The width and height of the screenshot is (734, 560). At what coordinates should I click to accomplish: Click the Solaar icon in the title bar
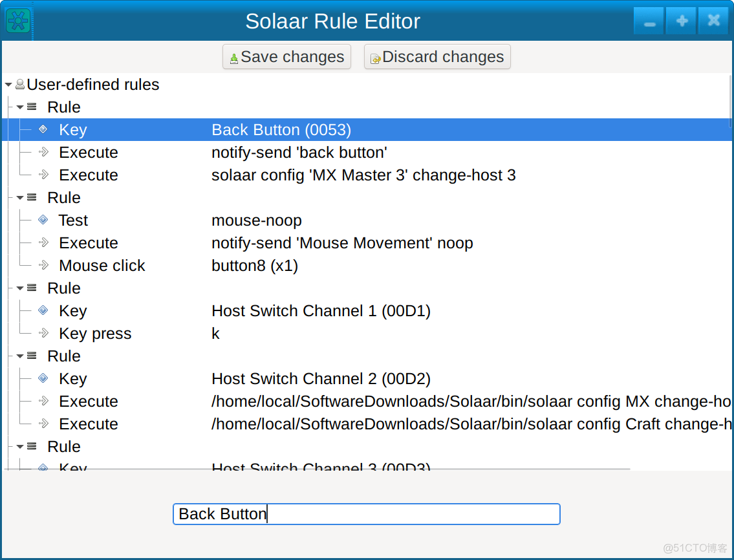coord(17,20)
